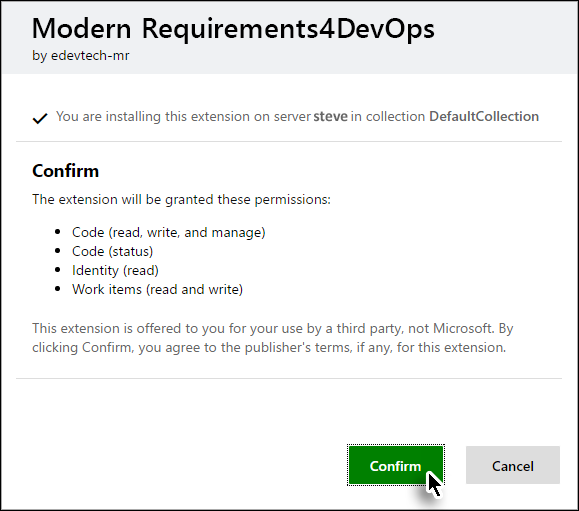Click the publisher name edevtech-mr
The height and width of the screenshot is (511, 579).
click(x=90, y=56)
